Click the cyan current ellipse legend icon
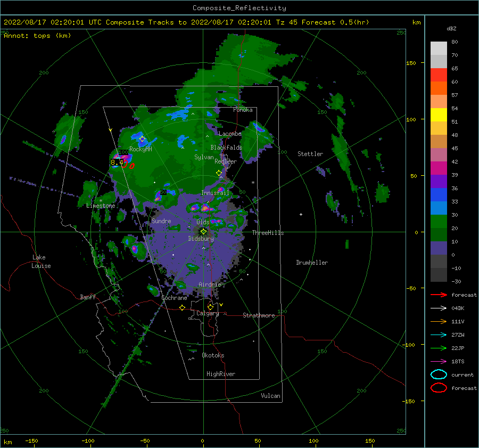The image size is (479, 448). (x=439, y=374)
